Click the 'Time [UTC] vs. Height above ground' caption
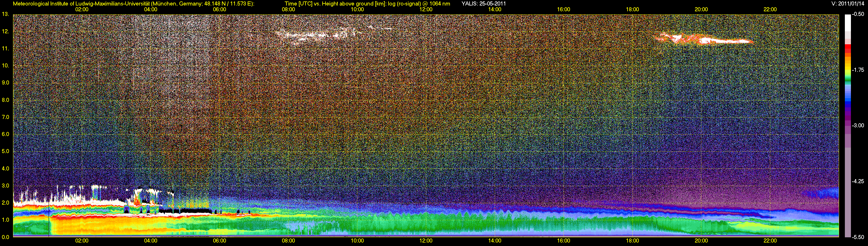Screen dimensions: 868x246 click(x=367, y=4)
